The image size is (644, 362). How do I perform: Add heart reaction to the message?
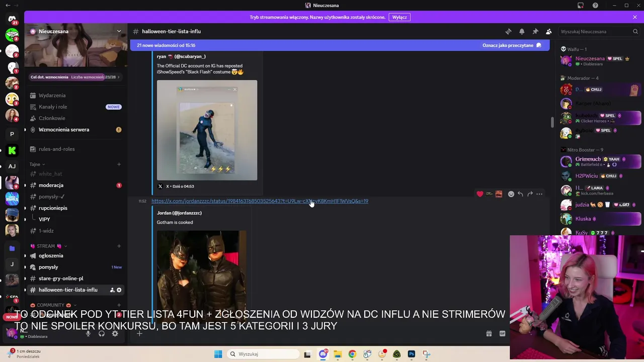480,194
